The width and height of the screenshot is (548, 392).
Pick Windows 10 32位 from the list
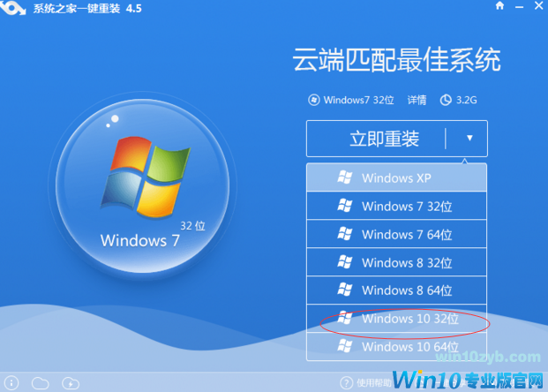pos(397,319)
